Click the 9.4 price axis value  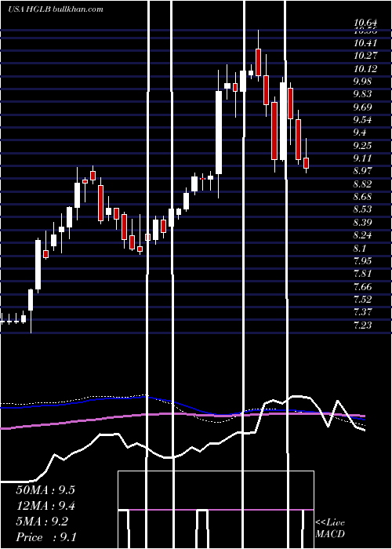click(x=361, y=133)
